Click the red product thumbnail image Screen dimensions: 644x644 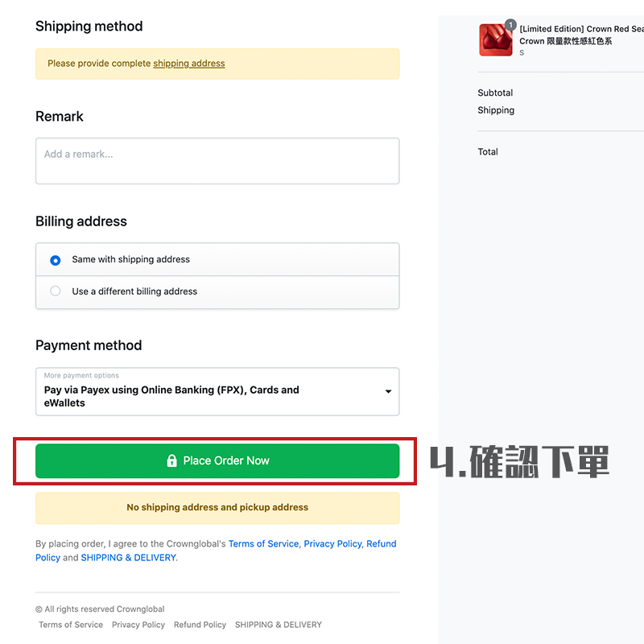(495, 40)
